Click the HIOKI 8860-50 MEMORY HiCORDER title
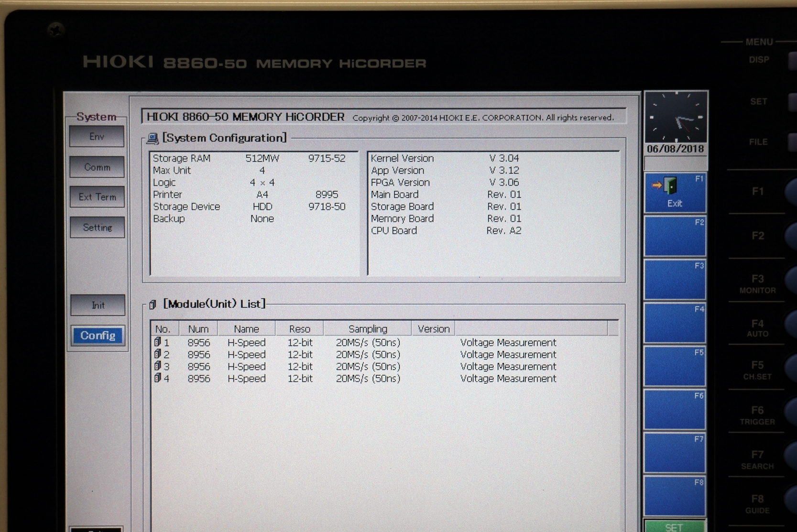Image resolution: width=797 pixels, height=532 pixels. tap(245, 117)
